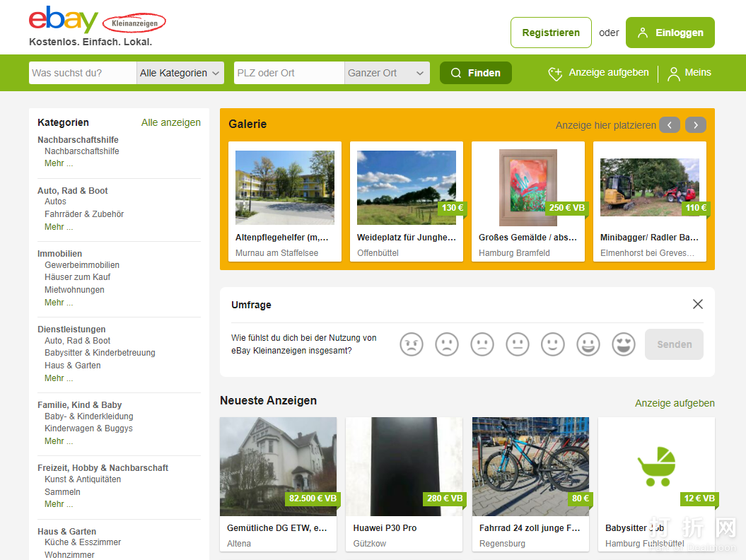Go to next gallery page arrow
The image size is (746, 560).
click(x=696, y=125)
